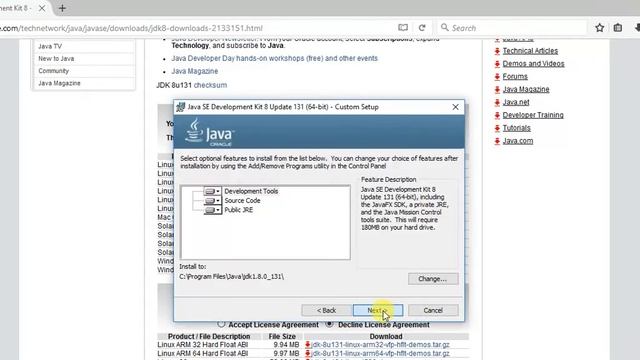This screenshot has height=360, width=640.
Task: Select Source Code feature label
Action: (x=242, y=200)
